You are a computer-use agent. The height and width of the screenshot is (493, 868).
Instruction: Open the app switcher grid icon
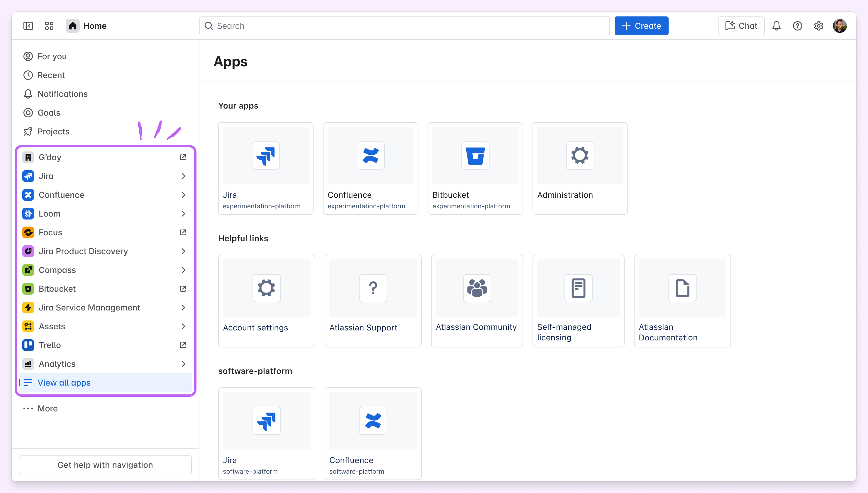[x=49, y=26]
